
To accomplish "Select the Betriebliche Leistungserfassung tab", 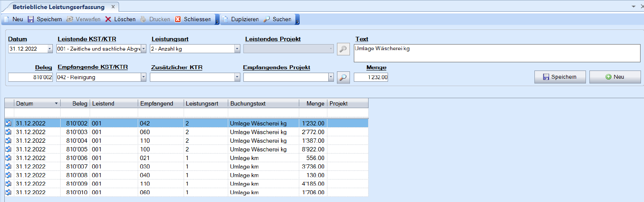I will click(58, 7).
